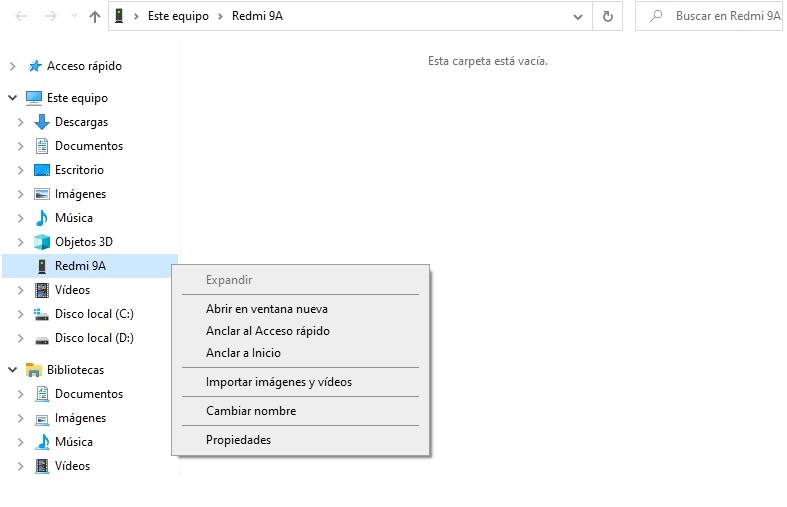Click the Buscar en Redmi 9A field
787x507 pixels.
tap(709, 16)
